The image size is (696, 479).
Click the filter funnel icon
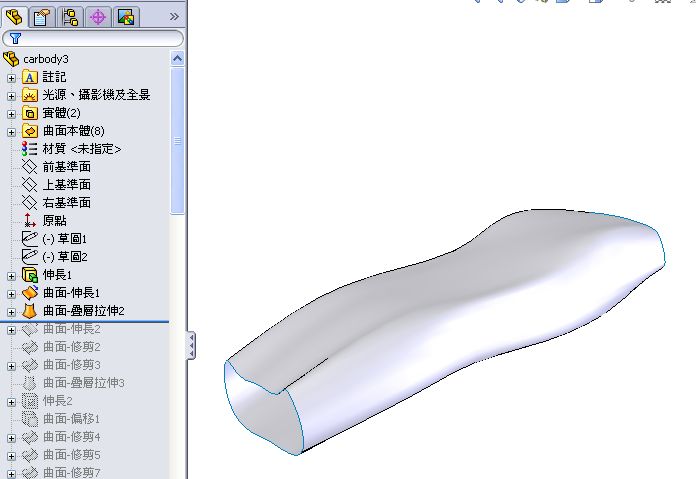(x=16, y=39)
